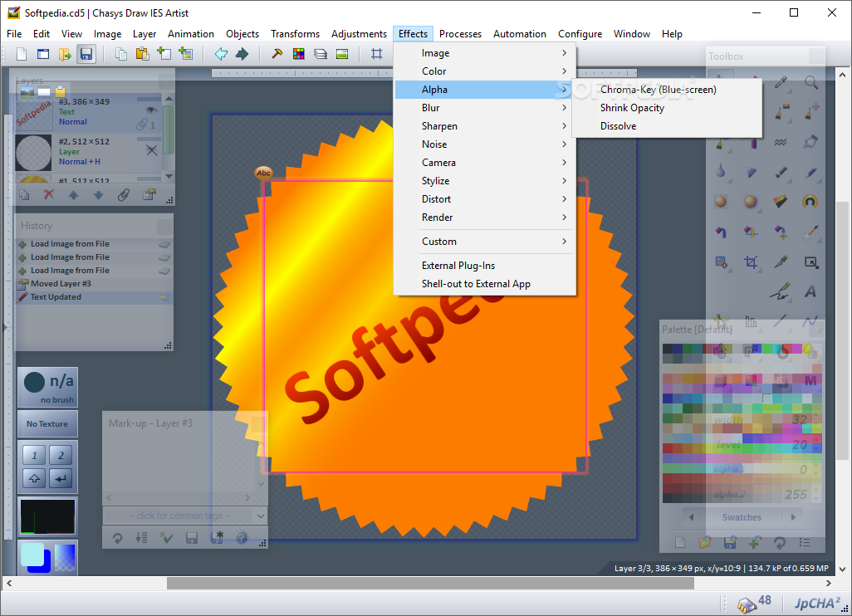Image resolution: width=852 pixels, height=616 pixels.
Task: Click the green check validate icon in Mark-up panel
Action: [166, 538]
